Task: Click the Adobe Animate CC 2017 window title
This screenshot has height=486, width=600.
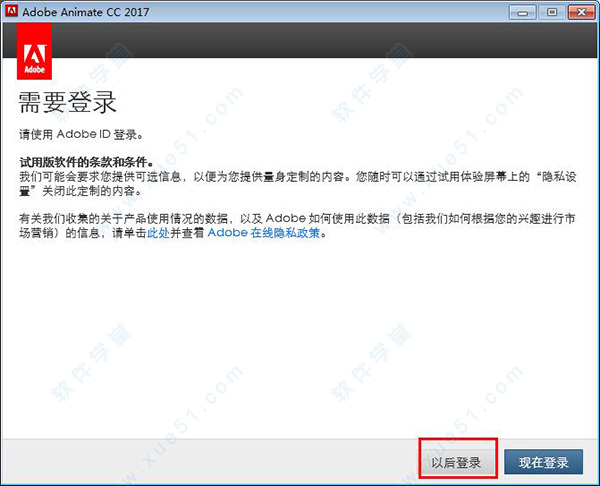Action: pyautogui.click(x=86, y=12)
